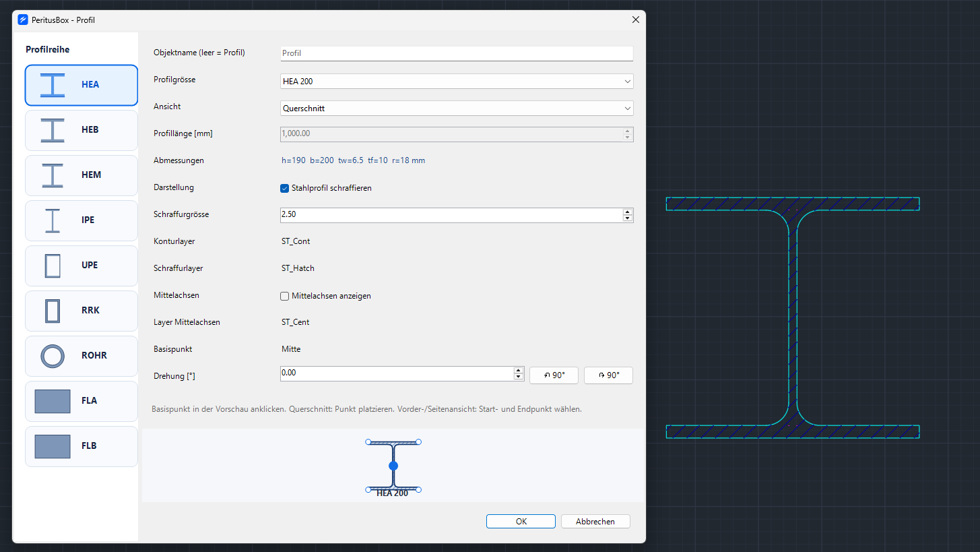Select the IPE profile series

[81, 220]
